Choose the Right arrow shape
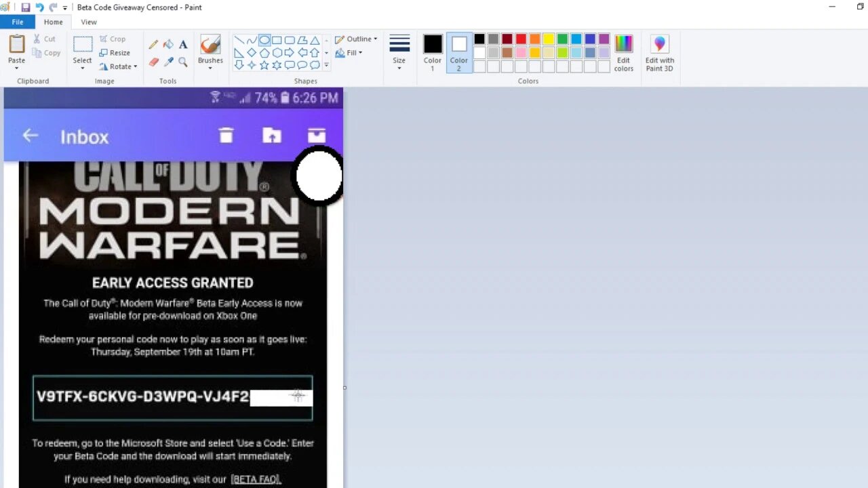Image resolution: width=868 pixels, height=488 pixels. 290,53
